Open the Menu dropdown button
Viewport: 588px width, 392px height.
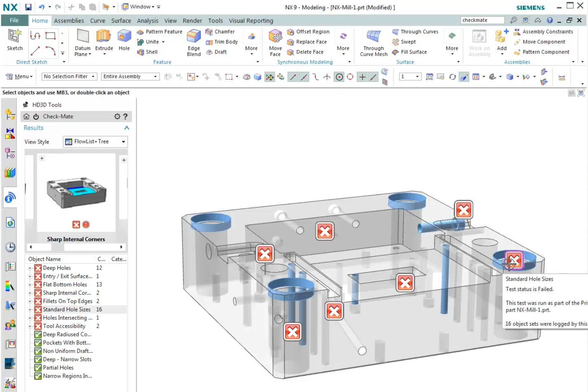point(19,77)
